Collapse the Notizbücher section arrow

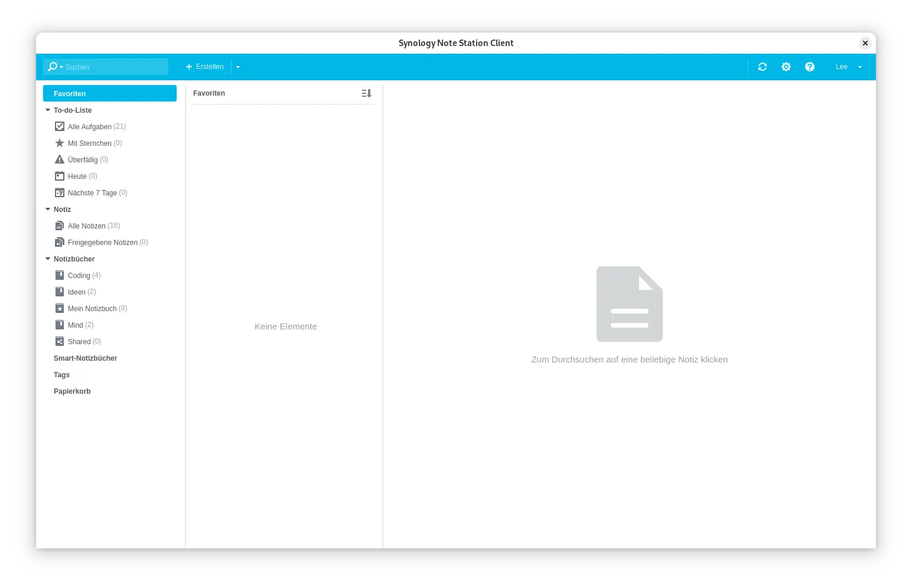(x=48, y=259)
